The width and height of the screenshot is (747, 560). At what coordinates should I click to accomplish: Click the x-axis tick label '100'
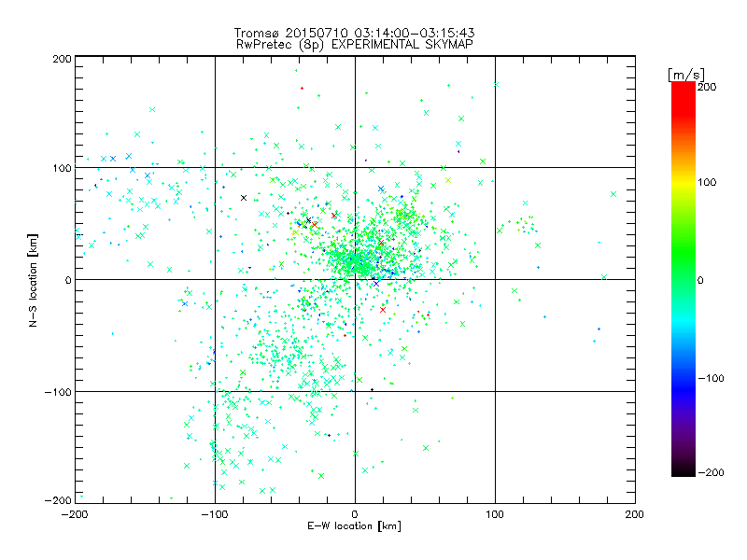[495, 514]
